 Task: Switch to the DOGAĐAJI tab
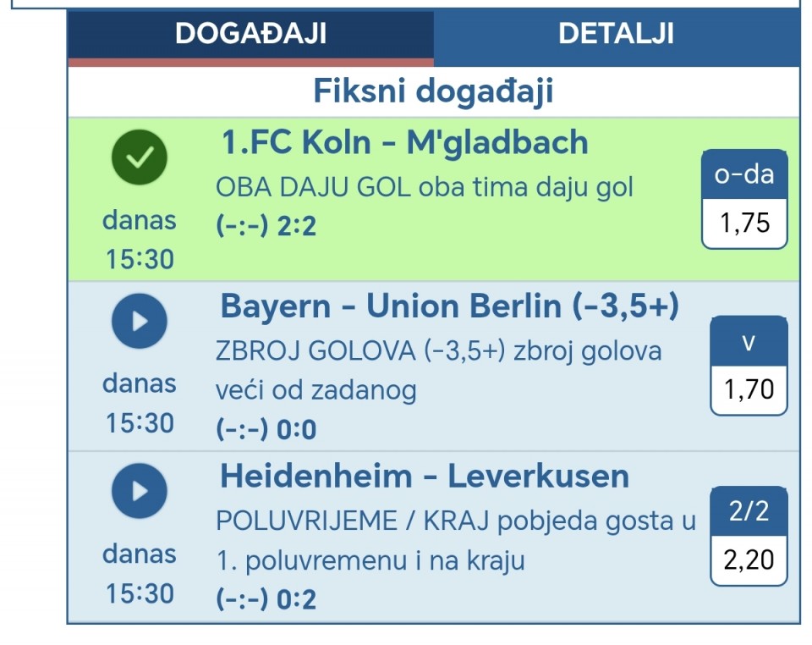(x=250, y=34)
